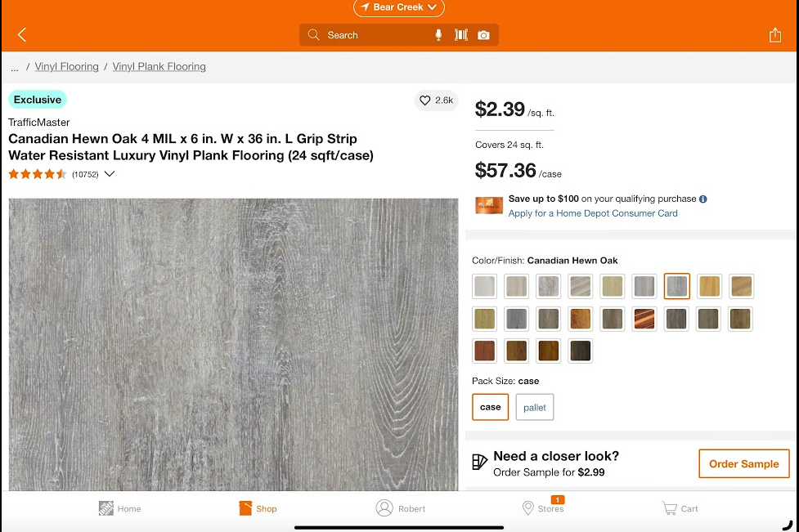
Task: Choose last tan oak swatch top row
Action: point(742,286)
